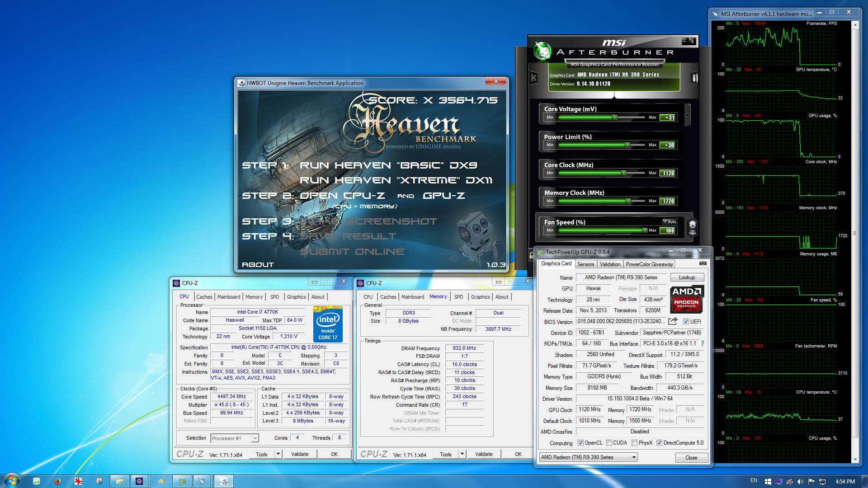Open the Processor #1 selection dropdown
868x488 pixels.
pos(235,438)
